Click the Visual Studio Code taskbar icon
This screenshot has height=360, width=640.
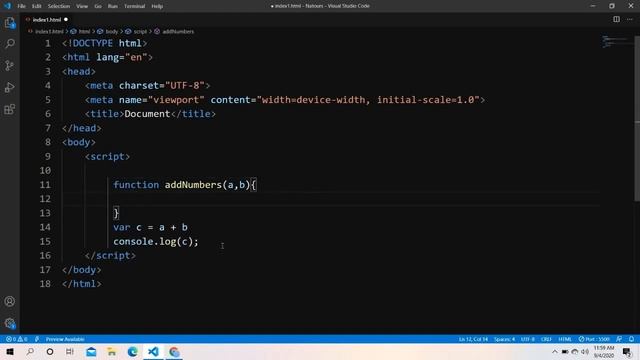(x=153, y=352)
